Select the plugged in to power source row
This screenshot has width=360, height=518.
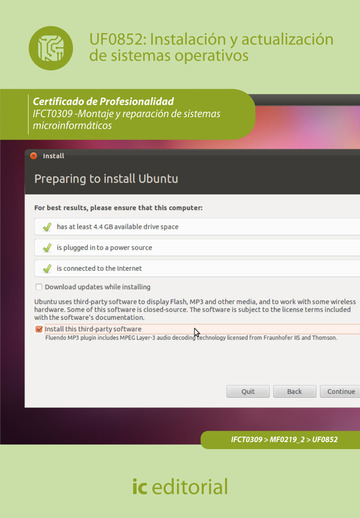pyautogui.click(x=197, y=248)
